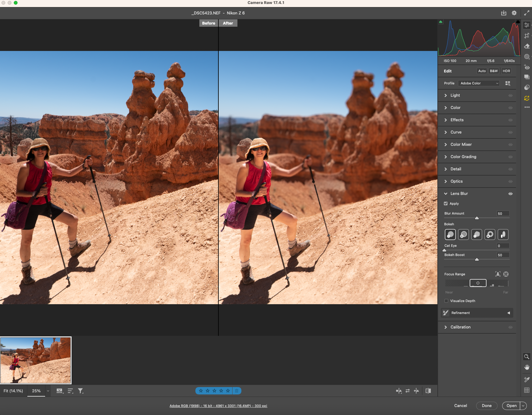Image resolution: width=532 pixels, height=415 pixels.
Task: Choose the five-blade bokeh style
Action: click(477, 235)
